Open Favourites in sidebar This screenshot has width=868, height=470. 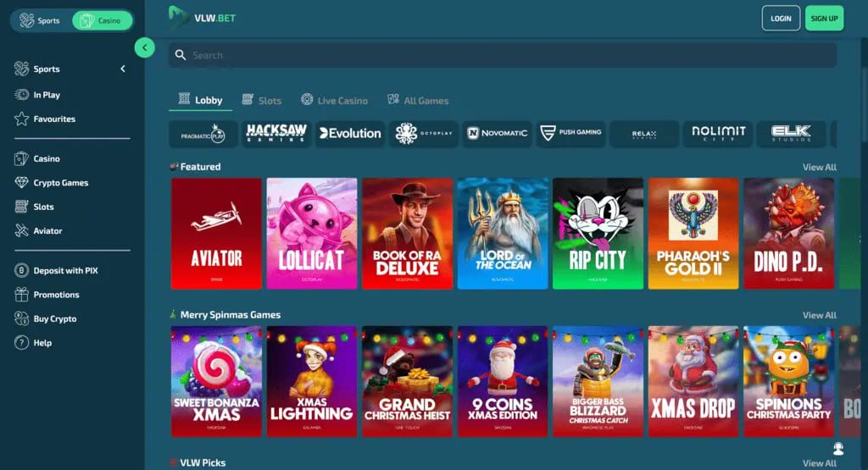click(x=45, y=119)
